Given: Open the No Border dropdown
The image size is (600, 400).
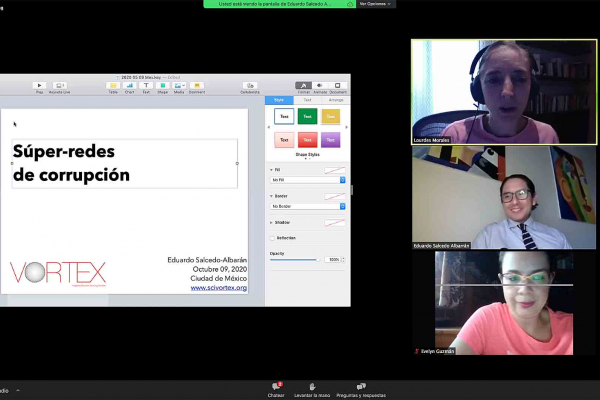Looking at the screenshot, I should click(x=308, y=206).
